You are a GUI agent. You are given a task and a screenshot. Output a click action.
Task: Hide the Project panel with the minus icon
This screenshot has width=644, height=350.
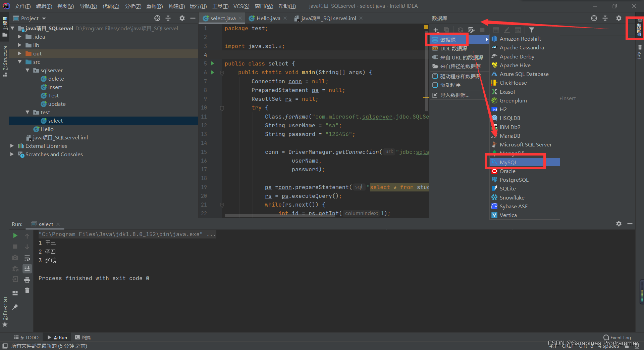193,18
